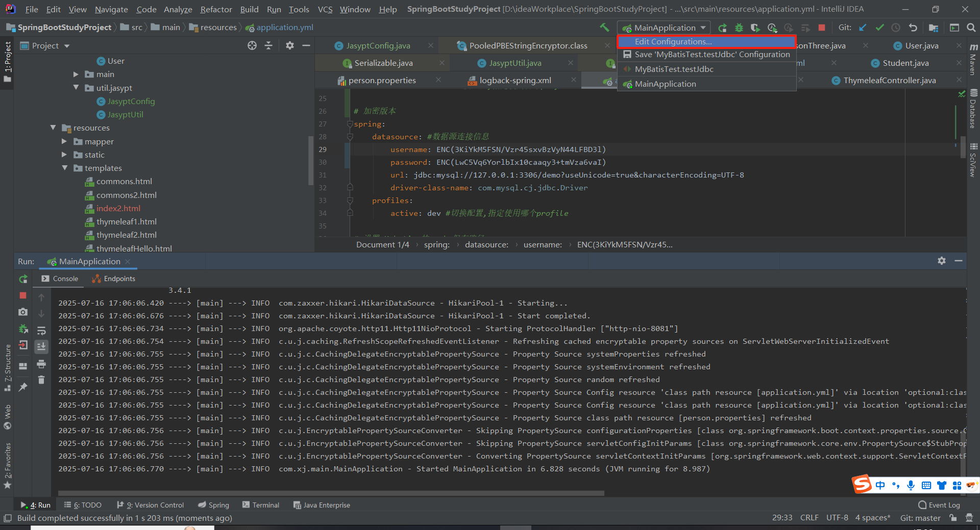
Task: Open the Terminal tool window
Action: pos(261,505)
